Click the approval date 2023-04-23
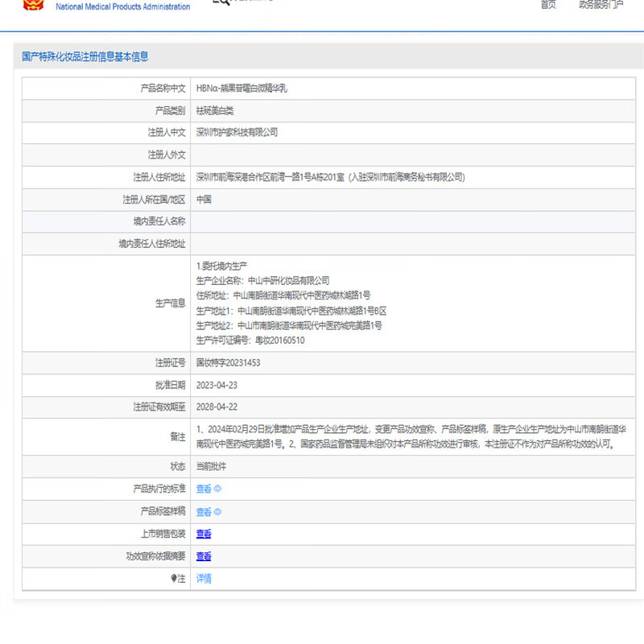Image resolution: width=644 pixels, height=644 pixels. [217, 385]
